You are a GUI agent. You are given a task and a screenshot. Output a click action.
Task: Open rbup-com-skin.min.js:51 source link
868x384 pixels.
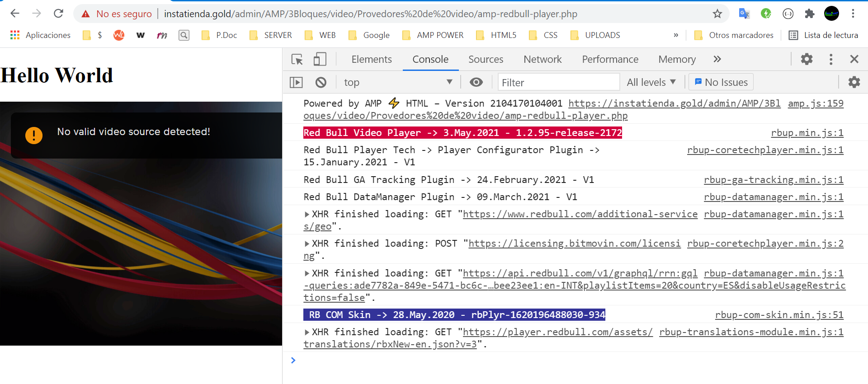(x=779, y=315)
